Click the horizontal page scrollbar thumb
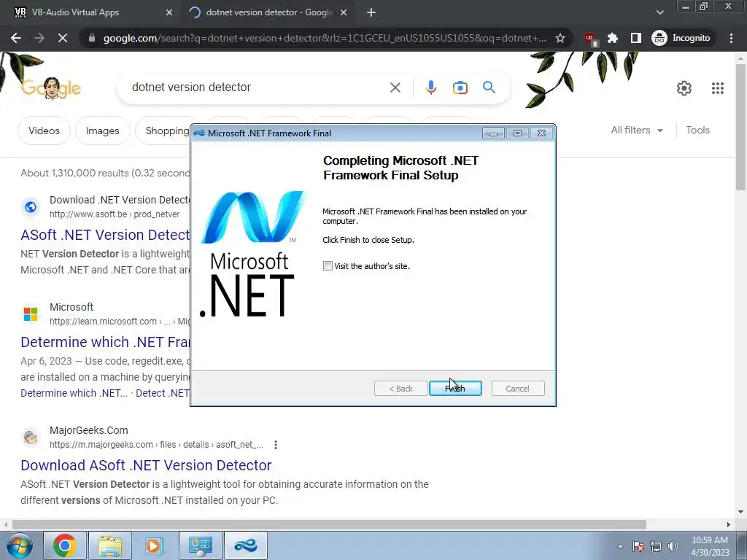This screenshot has height=560, width=747. click(329, 524)
